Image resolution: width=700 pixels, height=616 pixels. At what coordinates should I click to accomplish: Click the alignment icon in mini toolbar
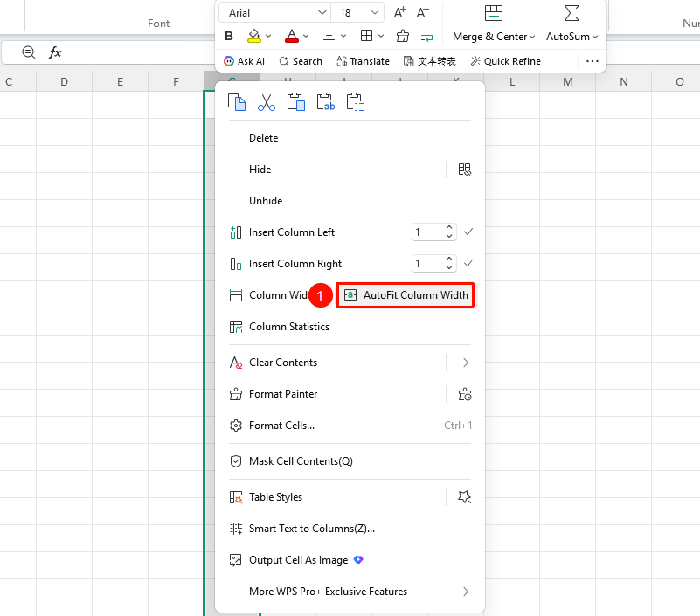click(329, 35)
